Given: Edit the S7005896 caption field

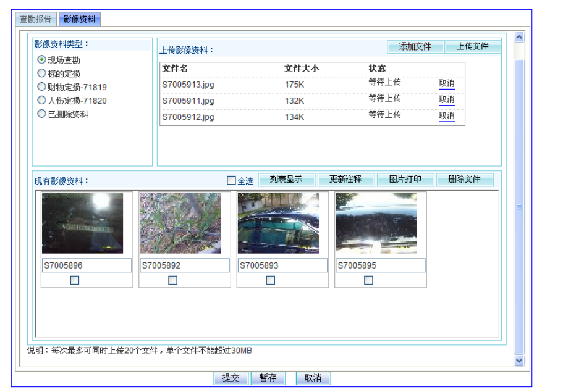Looking at the screenshot, I should pyautogui.click(x=87, y=265).
